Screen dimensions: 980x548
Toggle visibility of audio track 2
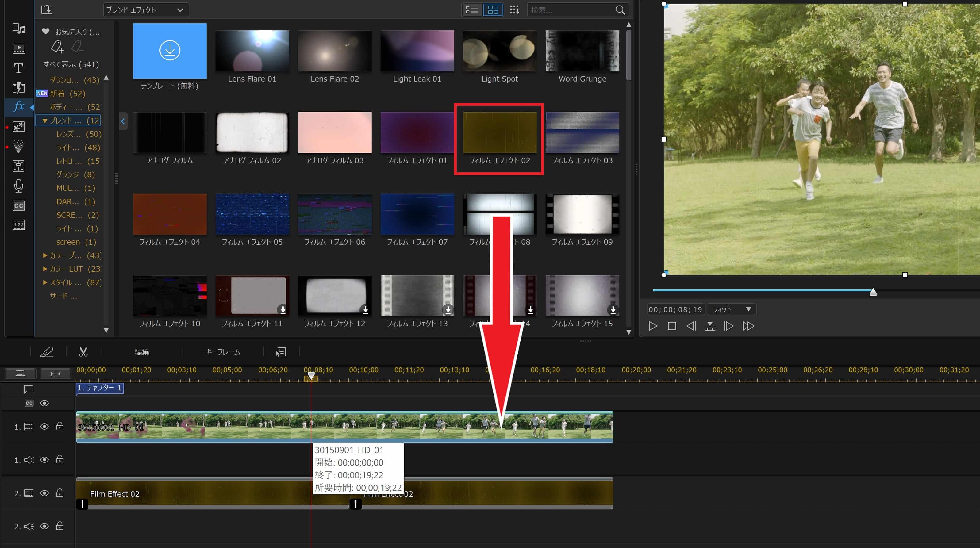coord(44,526)
